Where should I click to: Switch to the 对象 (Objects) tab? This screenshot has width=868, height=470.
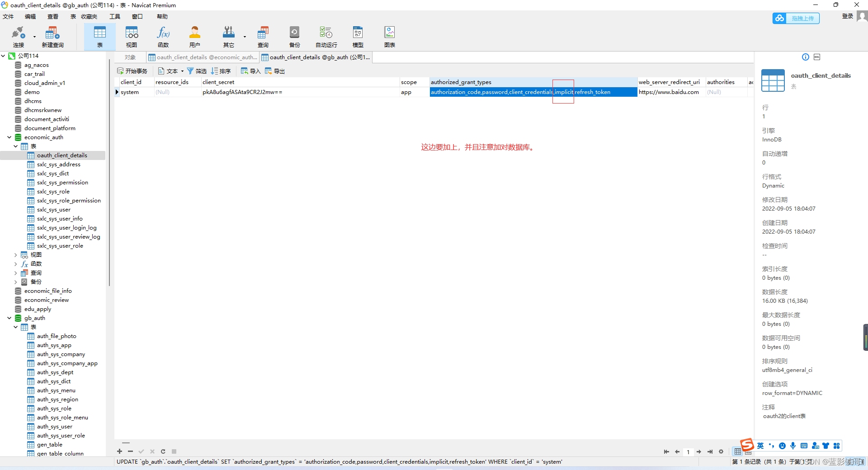pos(130,57)
